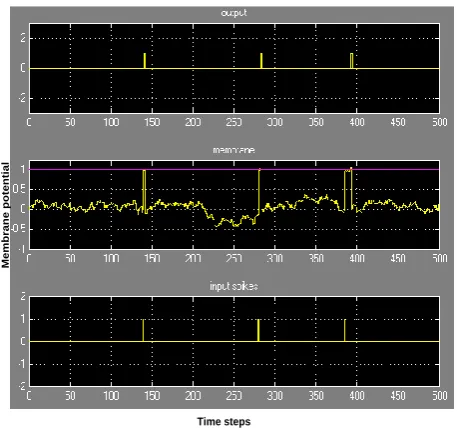Click x-axis tick "500" under the output plot
The image size is (457, 428).
tap(440, 122)
